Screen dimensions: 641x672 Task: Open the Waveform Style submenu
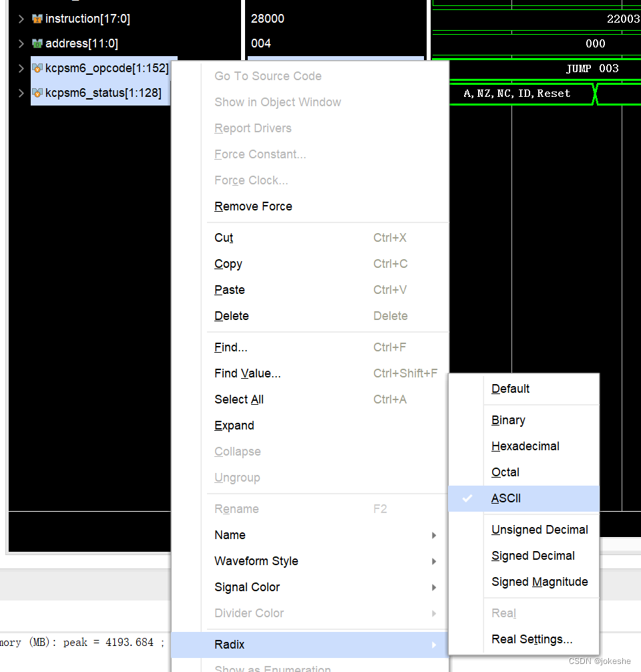coord(256,561)
